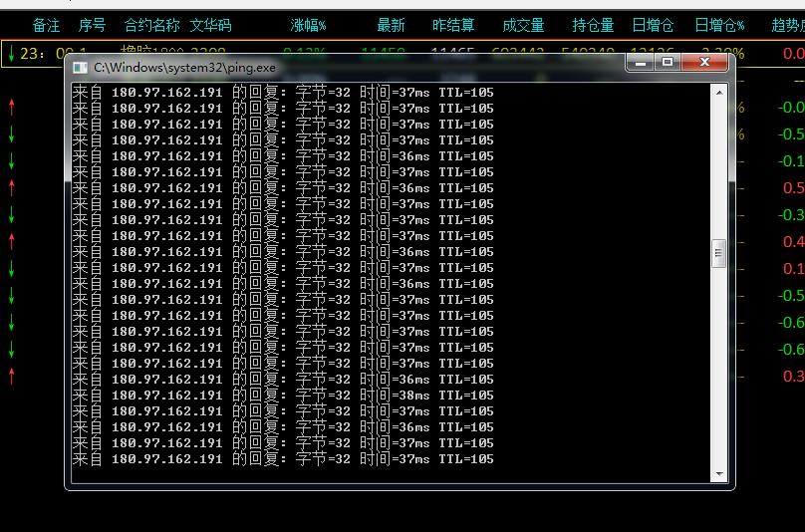Click the green down arrow in highlighted row
The image size is (805, 532).
[11, 54]
